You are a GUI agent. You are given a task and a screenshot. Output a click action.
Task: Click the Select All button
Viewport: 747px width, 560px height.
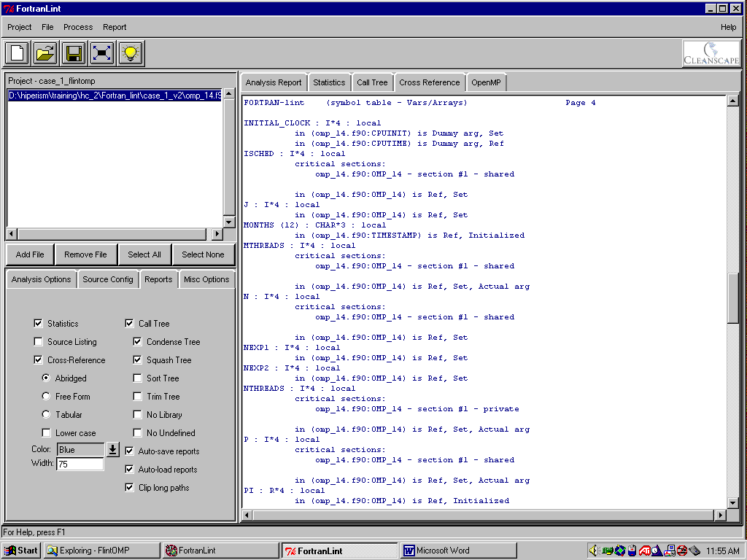click(x=144, y=254)
